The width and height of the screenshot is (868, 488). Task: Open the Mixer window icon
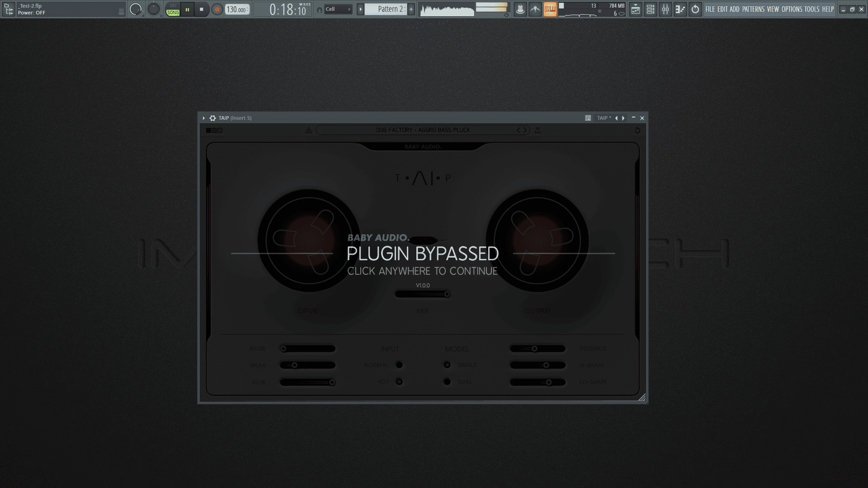click(665, 9)
